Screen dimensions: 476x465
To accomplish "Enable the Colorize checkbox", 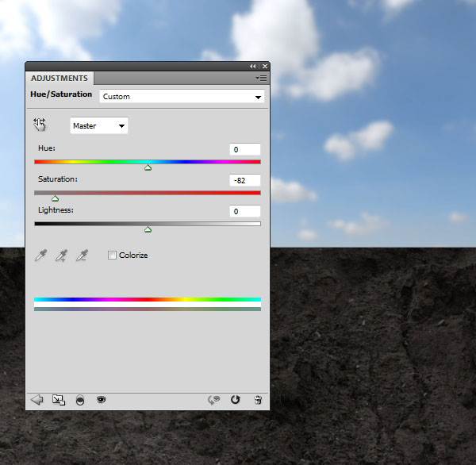I will point(112,256).
